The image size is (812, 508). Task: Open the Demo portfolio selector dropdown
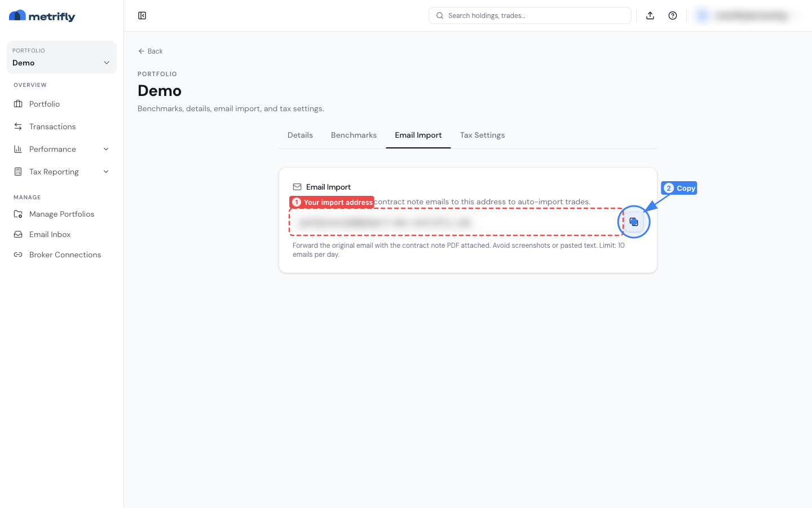tap(61, 57)
